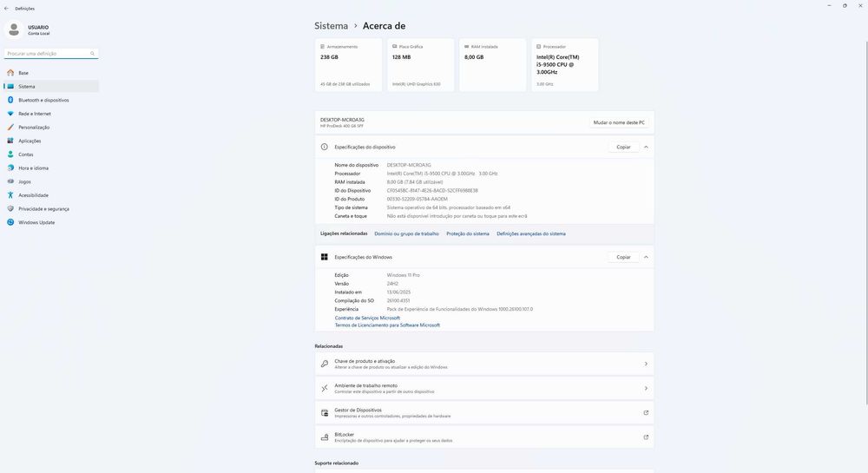868x473 pixels.
Task: Open Contrato de Serviços Microsoft link
Action: [367, 318]
